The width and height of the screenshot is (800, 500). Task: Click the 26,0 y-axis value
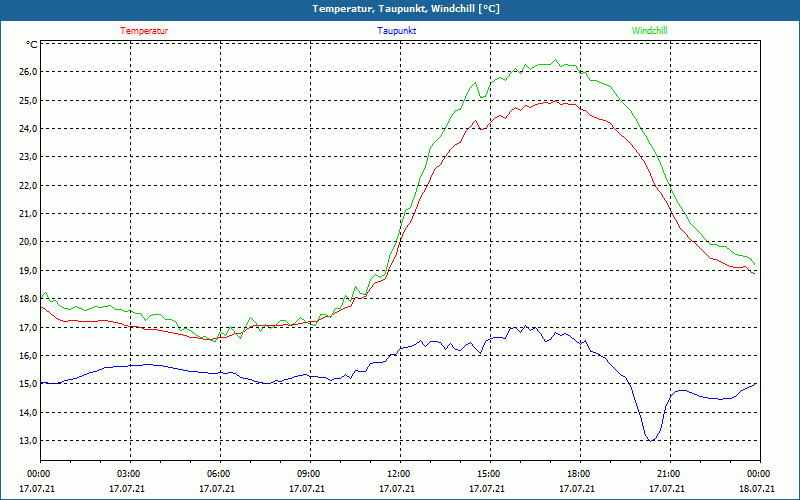pyautogui.click(x=27, y=72)
